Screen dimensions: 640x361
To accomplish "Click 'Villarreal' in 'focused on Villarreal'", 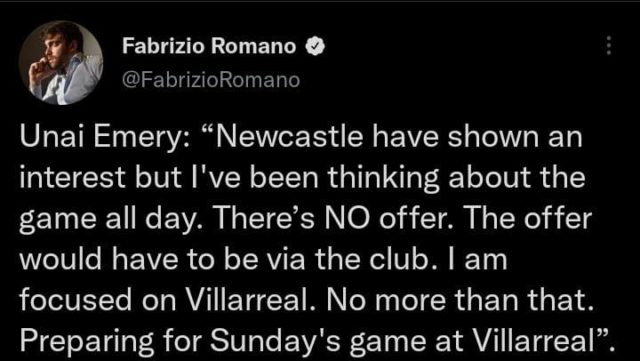I will point(250,300).
